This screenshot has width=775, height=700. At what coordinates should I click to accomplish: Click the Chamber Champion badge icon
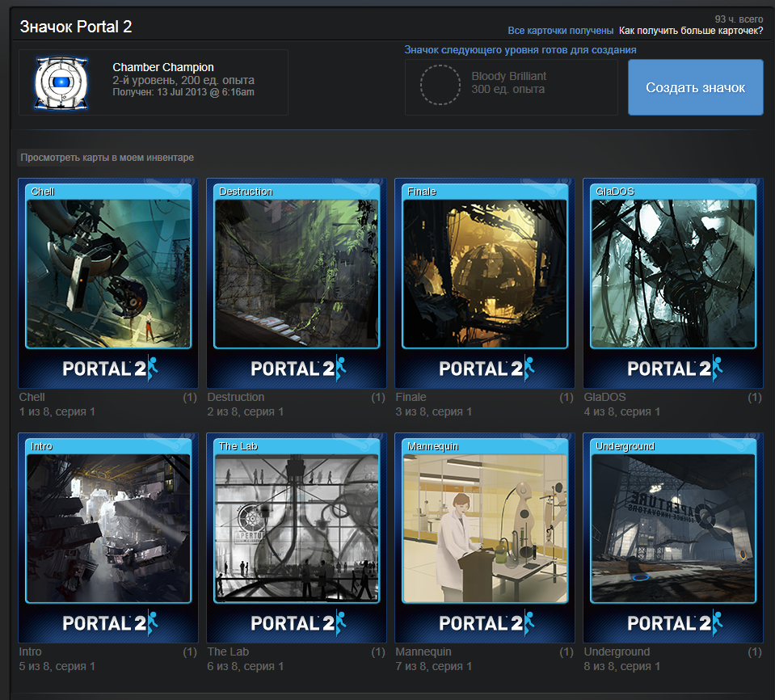(61, 82)
